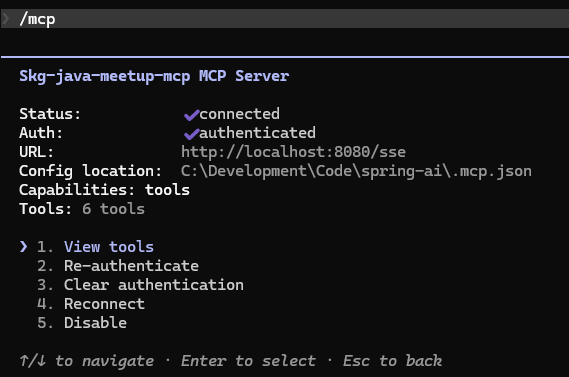
Task: Select the Reconnect option
Action: [x=104, y=304]
